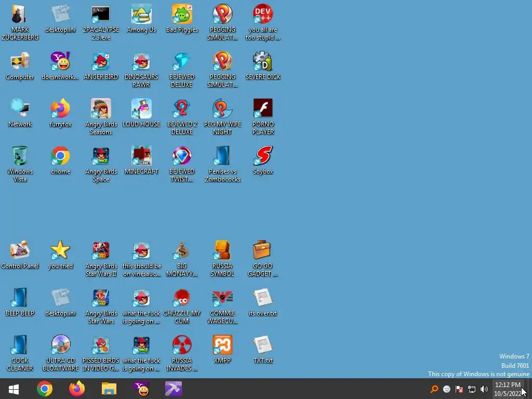Open Angry Birds Star Wars II shortcut

click(x=101, y=251)
